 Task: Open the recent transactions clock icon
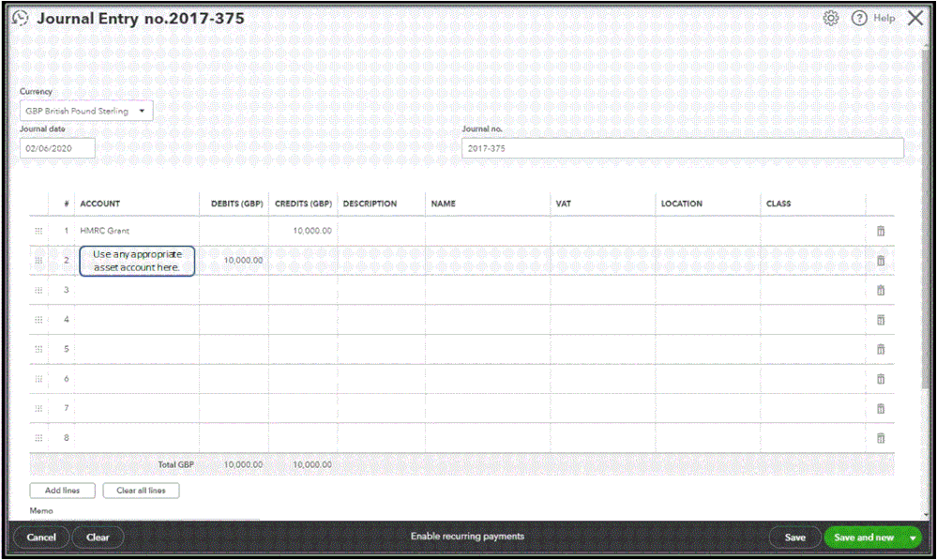point(21,18)
